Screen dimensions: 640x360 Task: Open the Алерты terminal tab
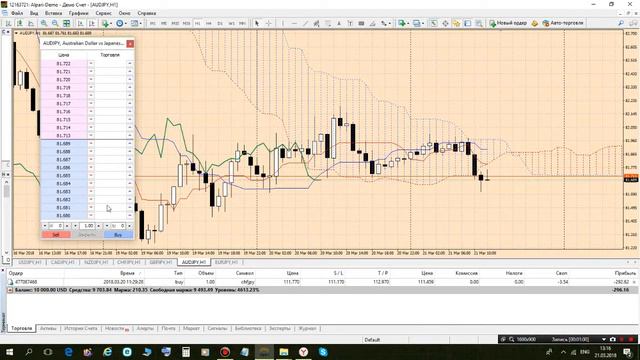pyautogui.click(x=145, y=328)
